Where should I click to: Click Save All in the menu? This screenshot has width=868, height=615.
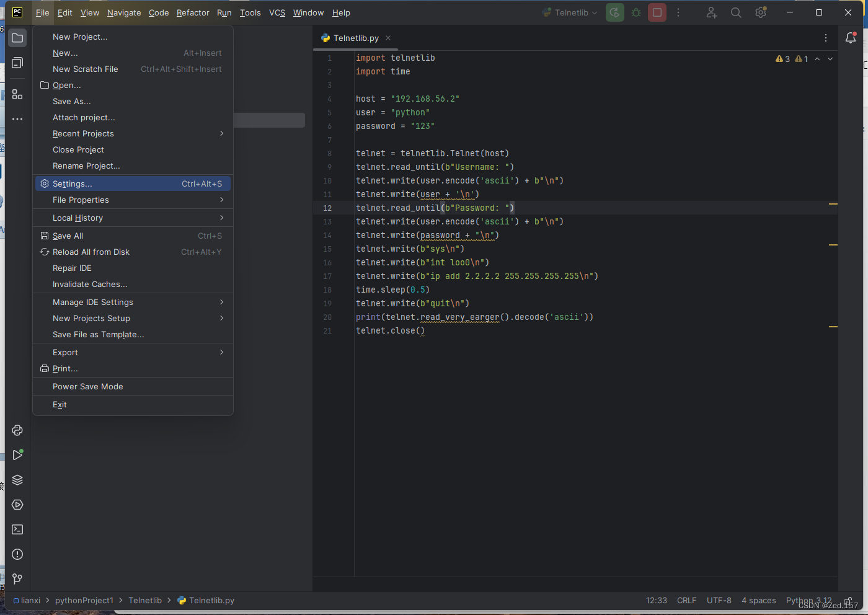(67, 236)
